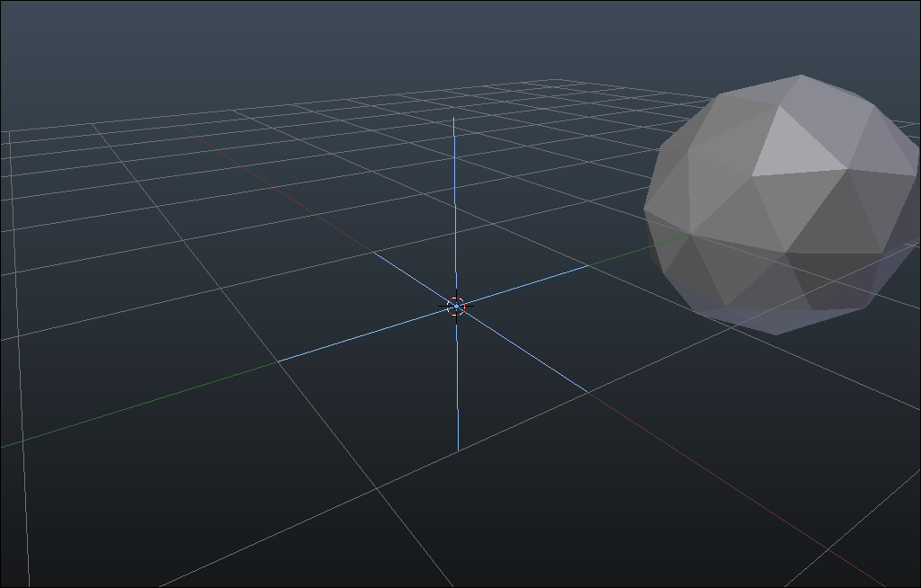The width and height of the screenshot is (921, 588).
Task: Click the icosphere vertex touching the green axis
Action: (690, 233)
